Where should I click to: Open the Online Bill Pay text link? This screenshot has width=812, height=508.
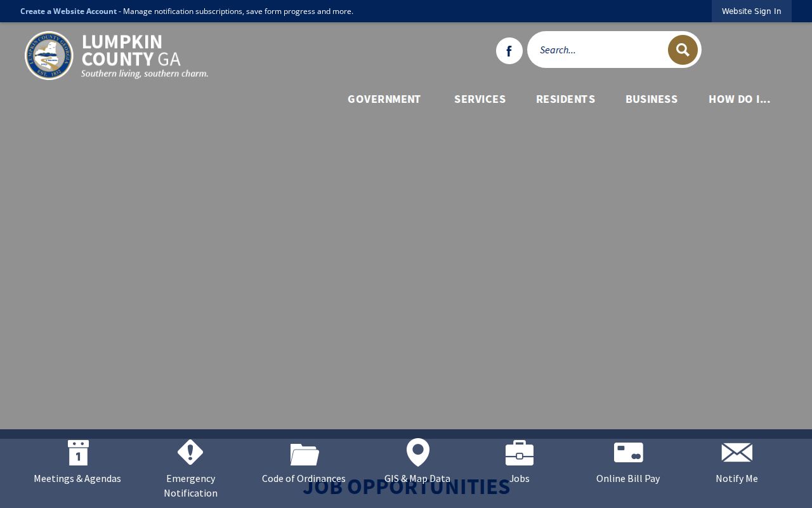tap(628, 479)
